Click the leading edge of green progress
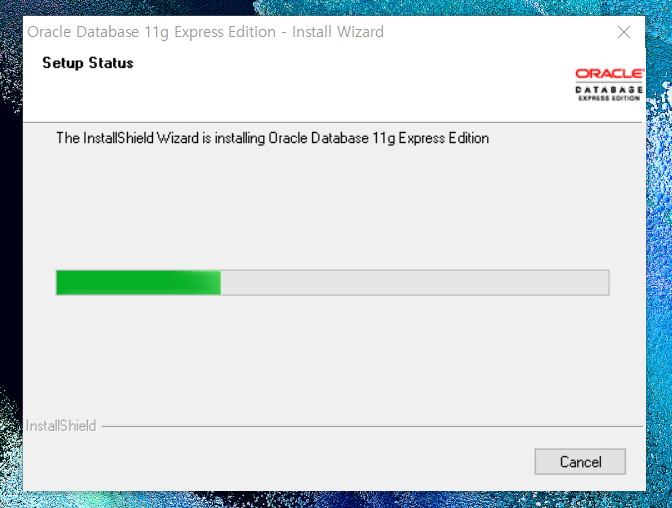672x508 pixels. [219, 283]
